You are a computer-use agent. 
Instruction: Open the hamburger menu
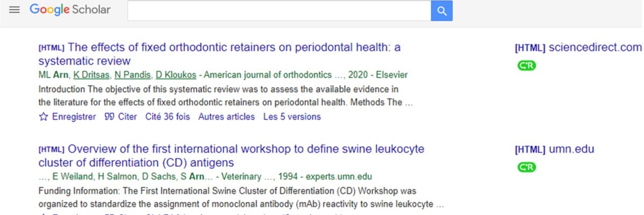tap(14, 10)
